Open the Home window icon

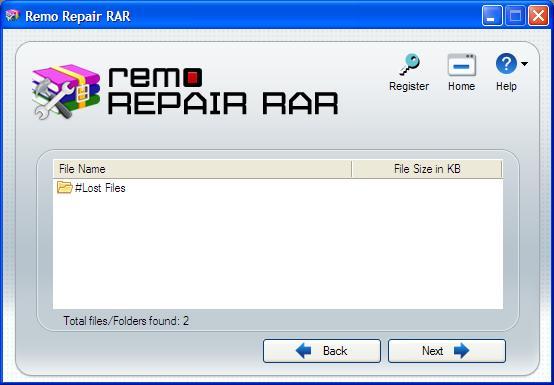[461, 65]
